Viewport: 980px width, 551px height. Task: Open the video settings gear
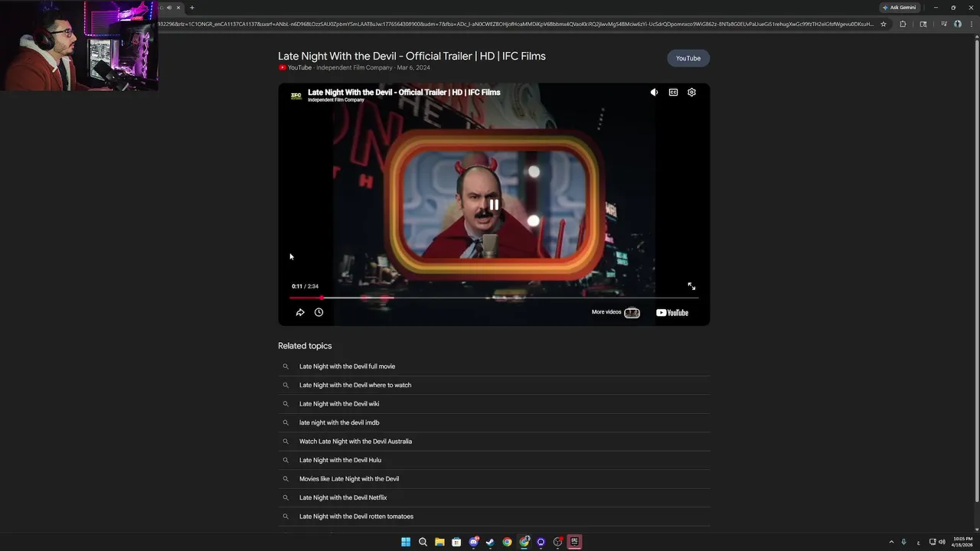691,92
